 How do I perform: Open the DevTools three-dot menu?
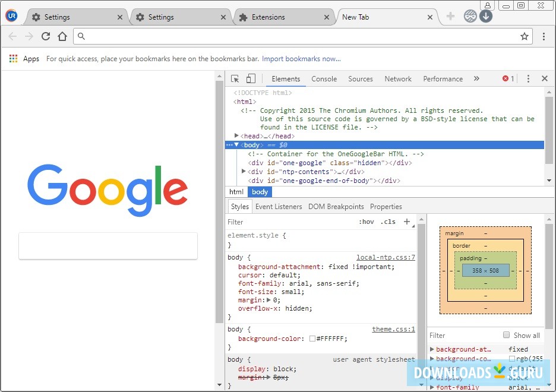528,78
